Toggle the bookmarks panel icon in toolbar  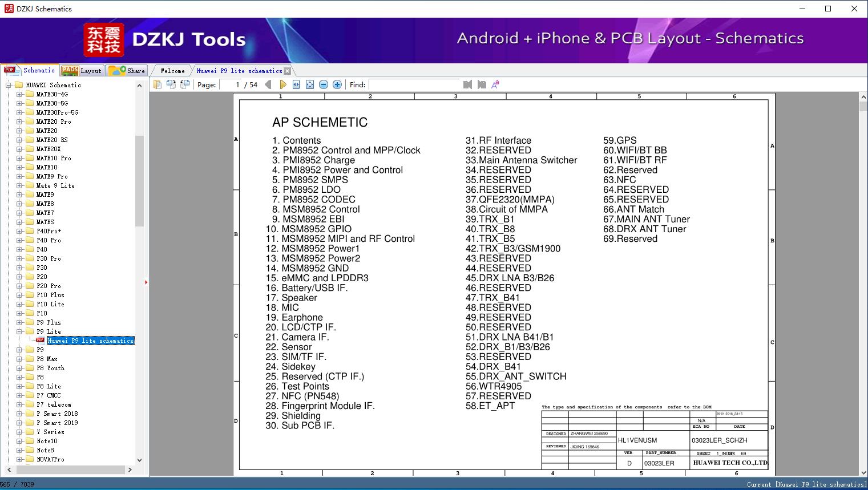click(157, 84)
